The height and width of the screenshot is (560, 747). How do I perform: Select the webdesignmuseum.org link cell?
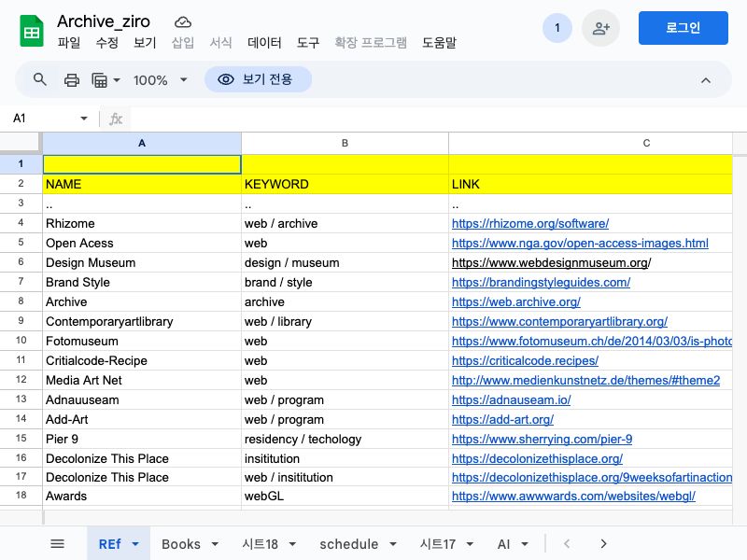(590, 262)
